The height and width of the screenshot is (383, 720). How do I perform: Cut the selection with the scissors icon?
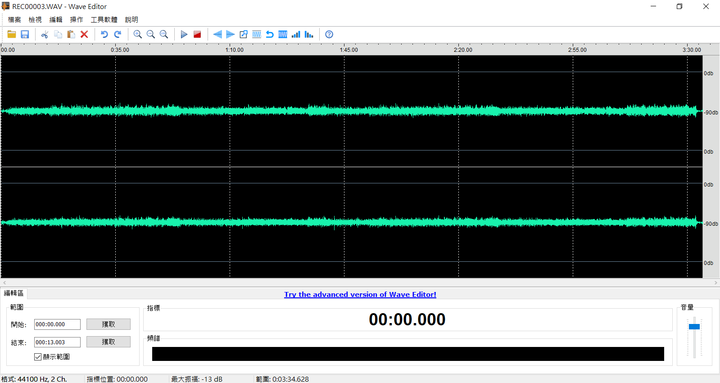click(45, 34)
